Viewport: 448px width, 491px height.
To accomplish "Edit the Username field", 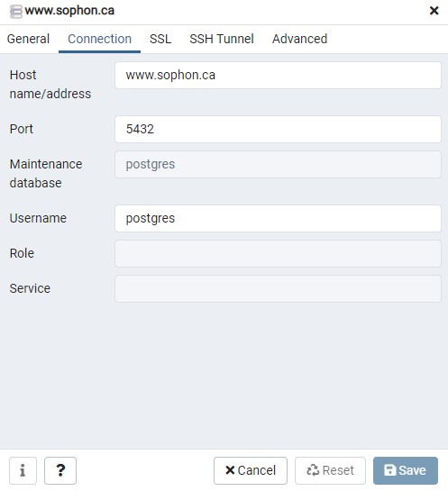I will pos(278,219).
